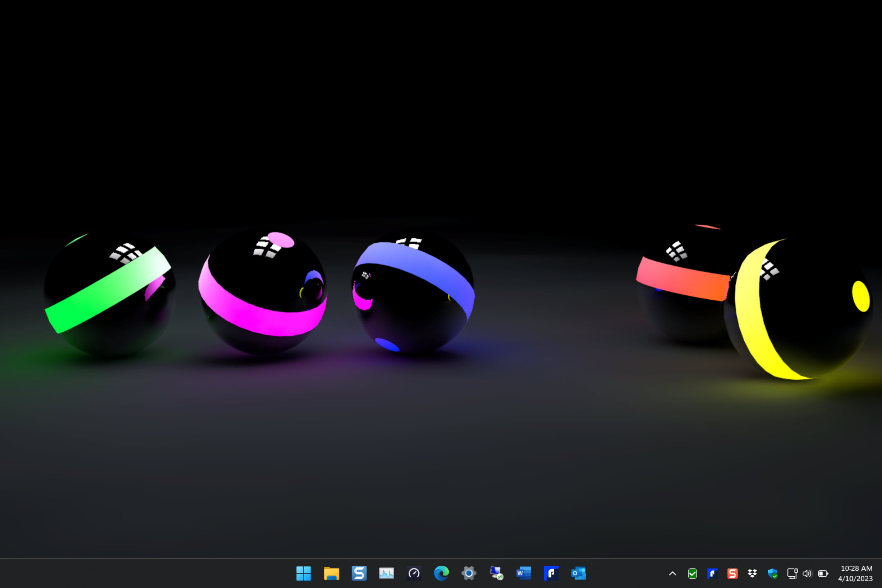
Task: Launch Remote Desktop Connection icon
Action: [x=496, y=574]
